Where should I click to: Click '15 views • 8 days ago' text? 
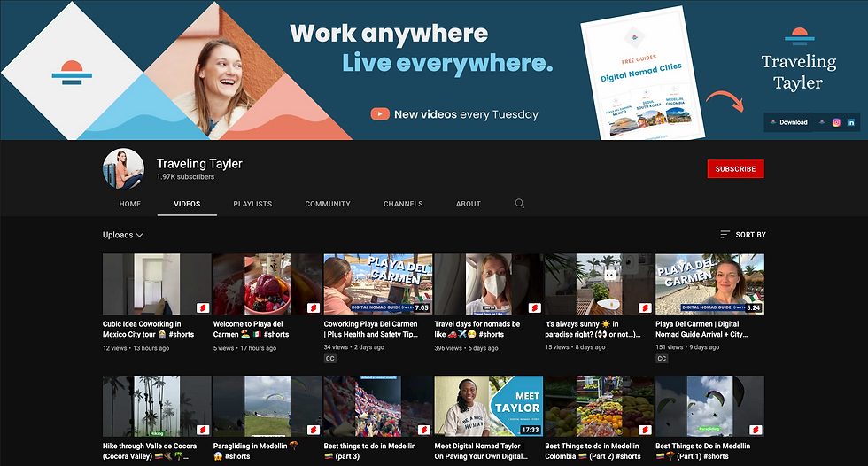(575, 347)
